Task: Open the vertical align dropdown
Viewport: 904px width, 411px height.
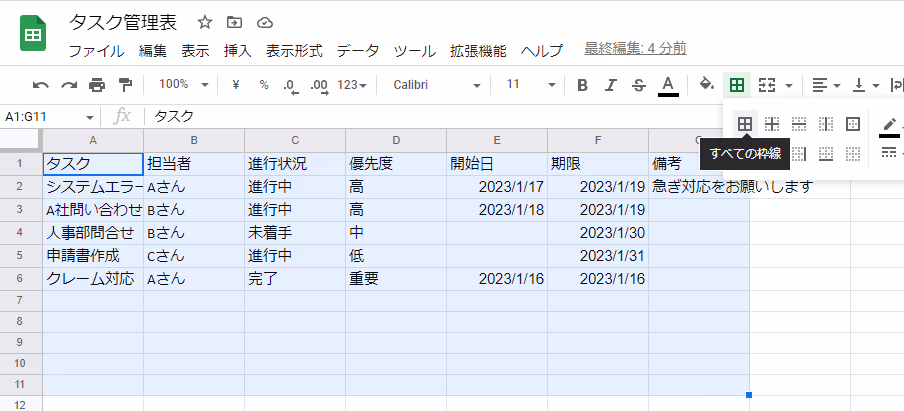Action: pos(866,85)
